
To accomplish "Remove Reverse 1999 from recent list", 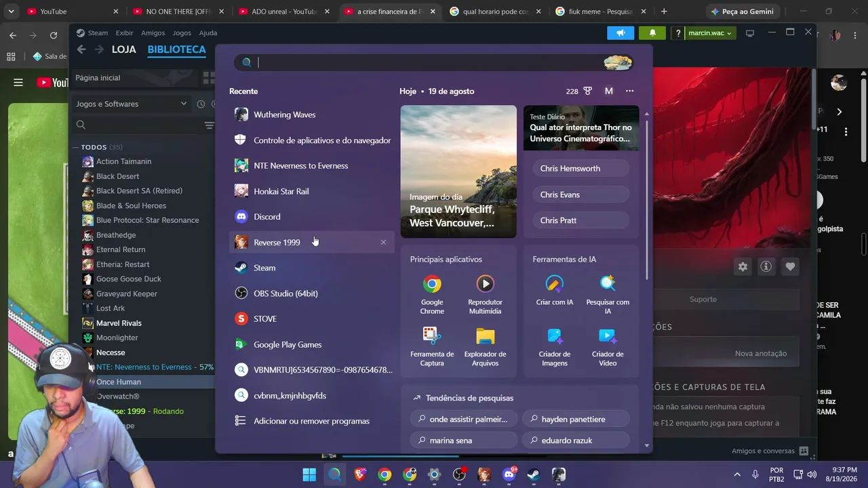I will 383,242.
